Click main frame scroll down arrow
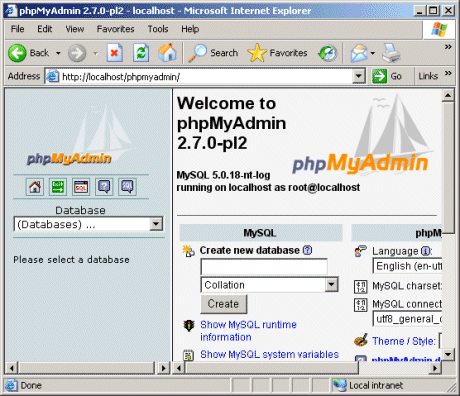This screenshot has width=460, height=396. pos(448,354)
